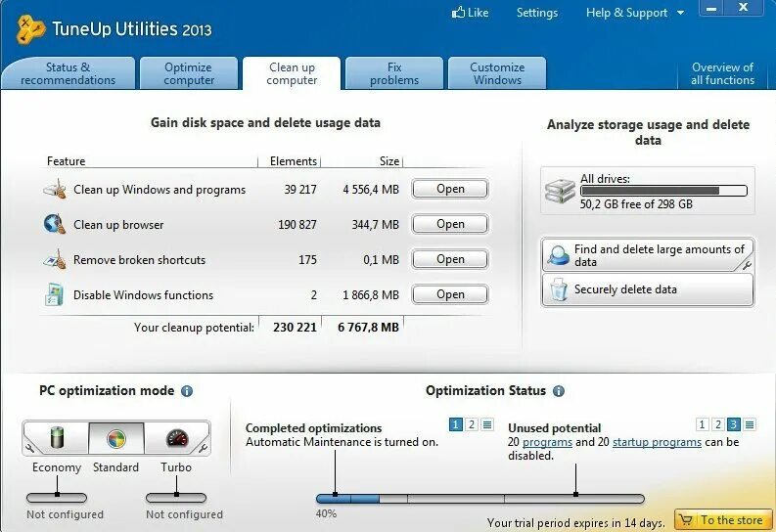Click the Elements column header
Viewport: 776px width, 532px height.
click(x=294, y=161)
